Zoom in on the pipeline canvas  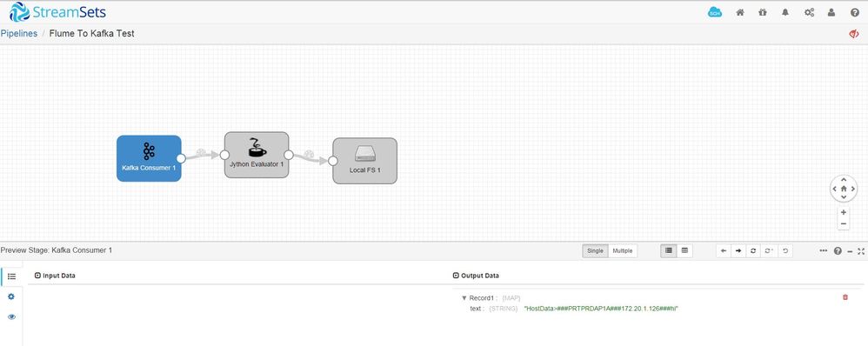tap(844, 212)
